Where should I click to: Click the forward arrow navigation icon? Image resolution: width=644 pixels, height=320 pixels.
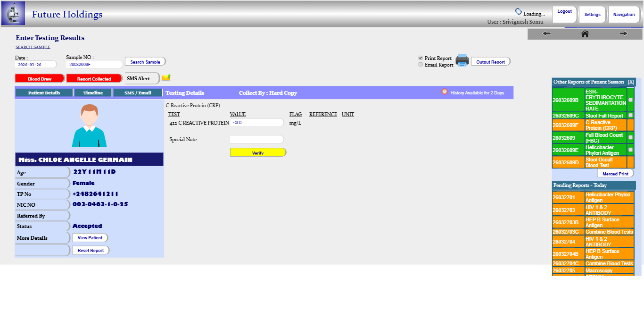tap(624, 34)
